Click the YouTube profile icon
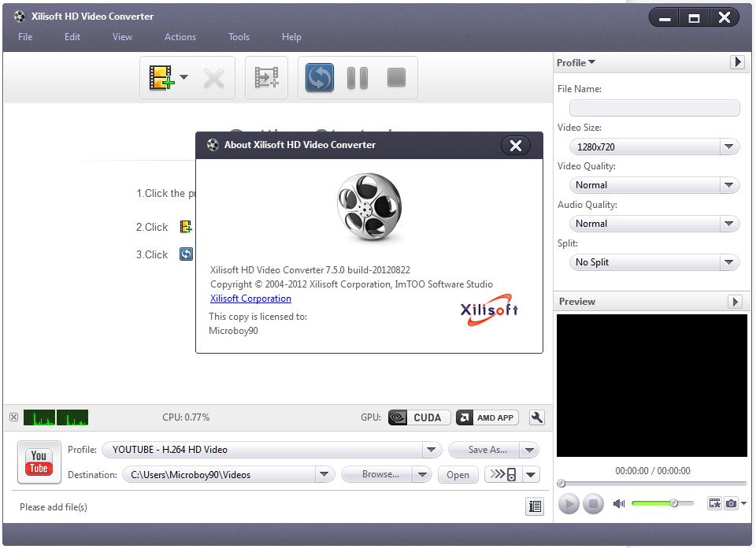 (x=39, y=462)
